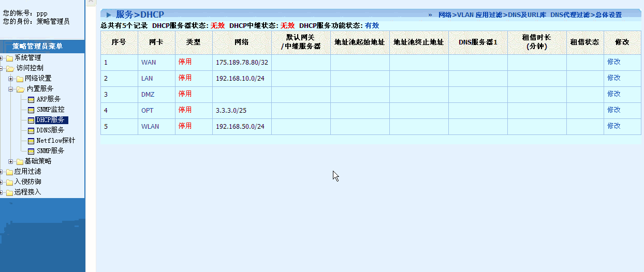Click the 类型 column header

click(x=194, y=42)
